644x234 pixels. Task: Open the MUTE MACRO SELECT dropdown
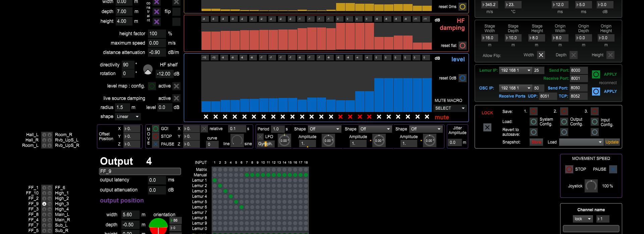449,108
